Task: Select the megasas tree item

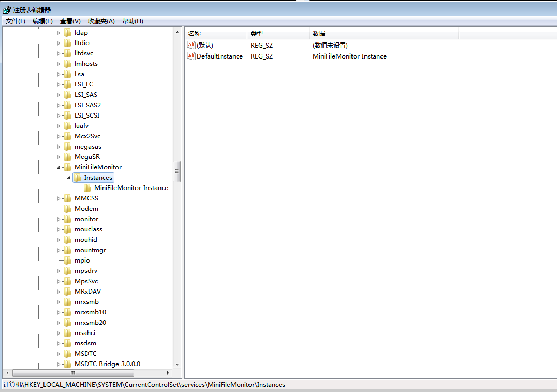Action: click(87, 147)
